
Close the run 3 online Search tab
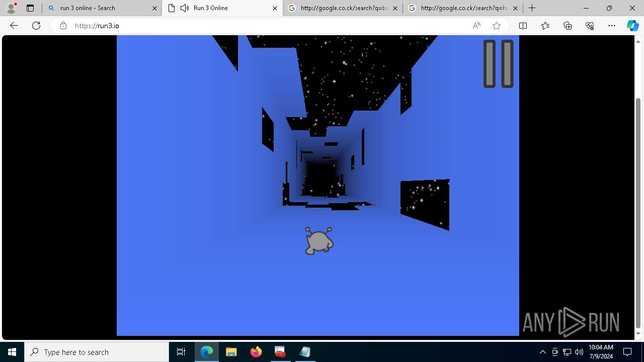point(154,8)
